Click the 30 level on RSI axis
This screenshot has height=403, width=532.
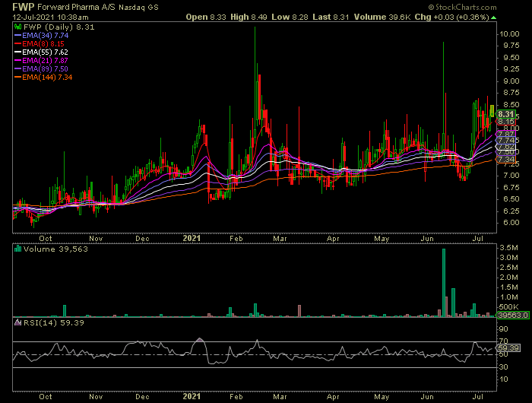504,367
